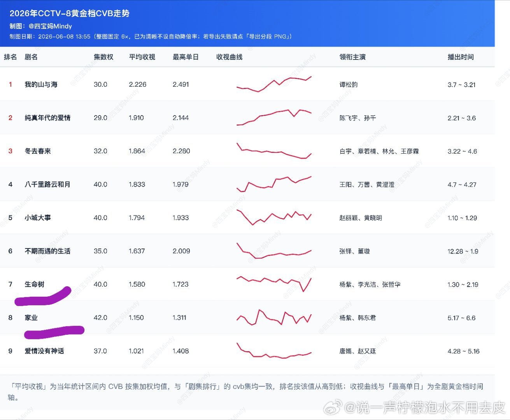This screenshot has width=510, height=420.
Task: Click the 收视曲线 column header
Action: click(x=230, y=57)
